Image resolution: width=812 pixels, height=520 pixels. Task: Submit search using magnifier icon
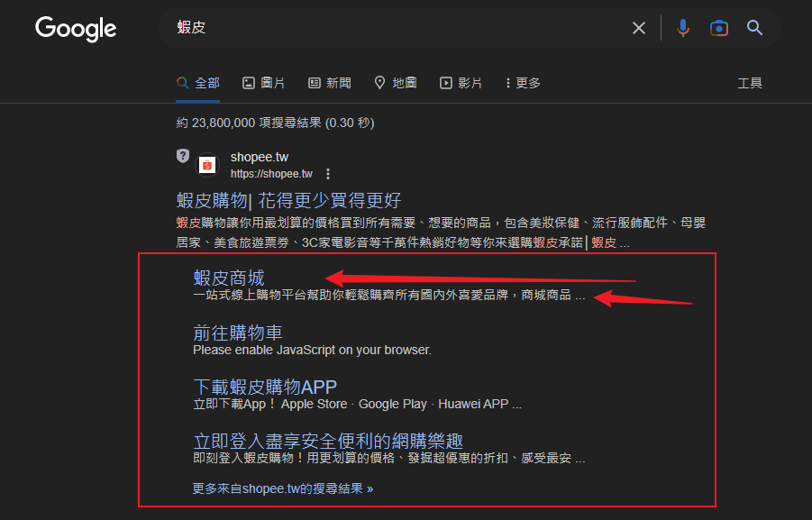coord(754,28)
